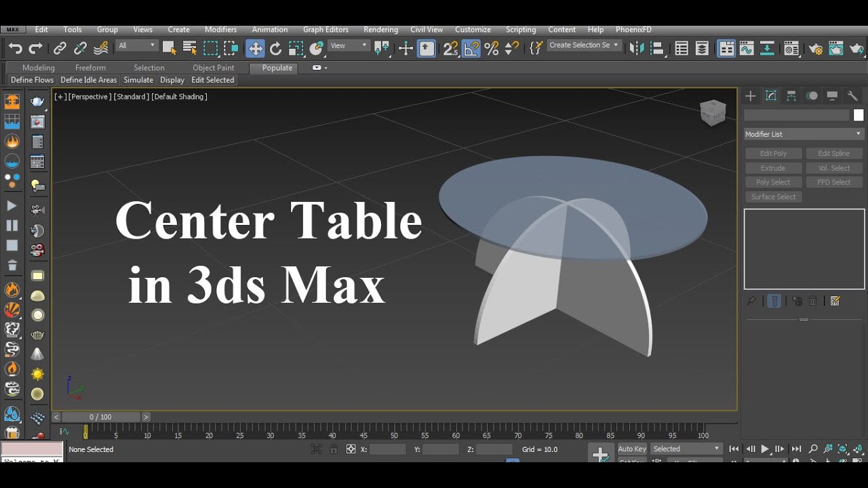Click the Extrude modifier button

pyautogui.click(x=773, y=168)
